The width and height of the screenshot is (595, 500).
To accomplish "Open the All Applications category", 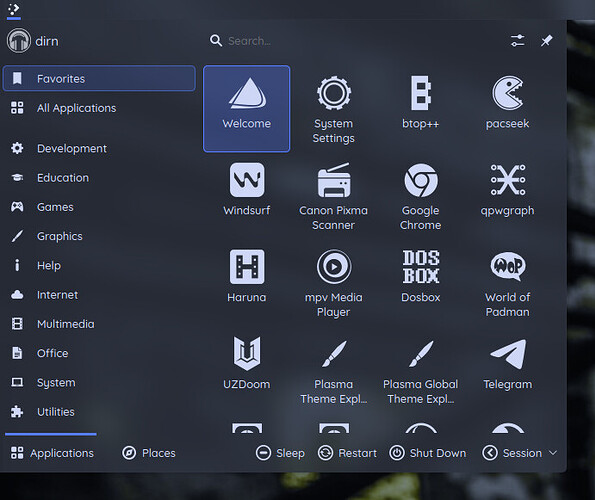I will (99, 108).
